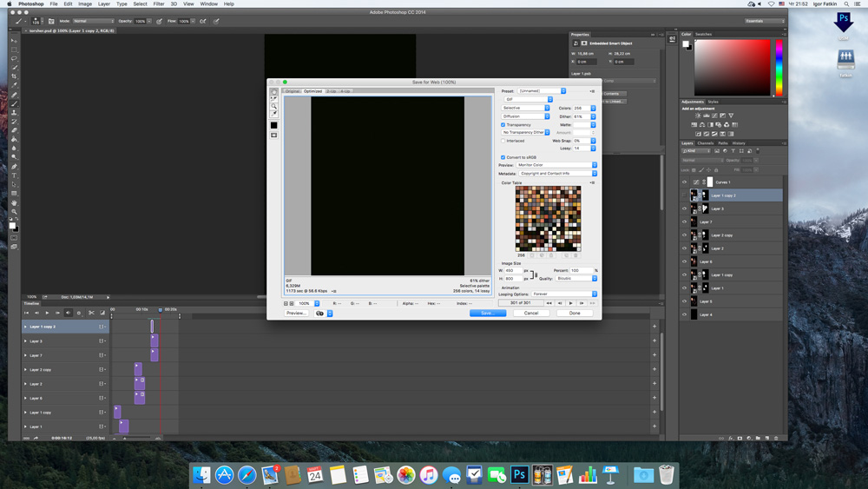Toggle slices visibility icon in Save for Web

(x=274, y=135)
